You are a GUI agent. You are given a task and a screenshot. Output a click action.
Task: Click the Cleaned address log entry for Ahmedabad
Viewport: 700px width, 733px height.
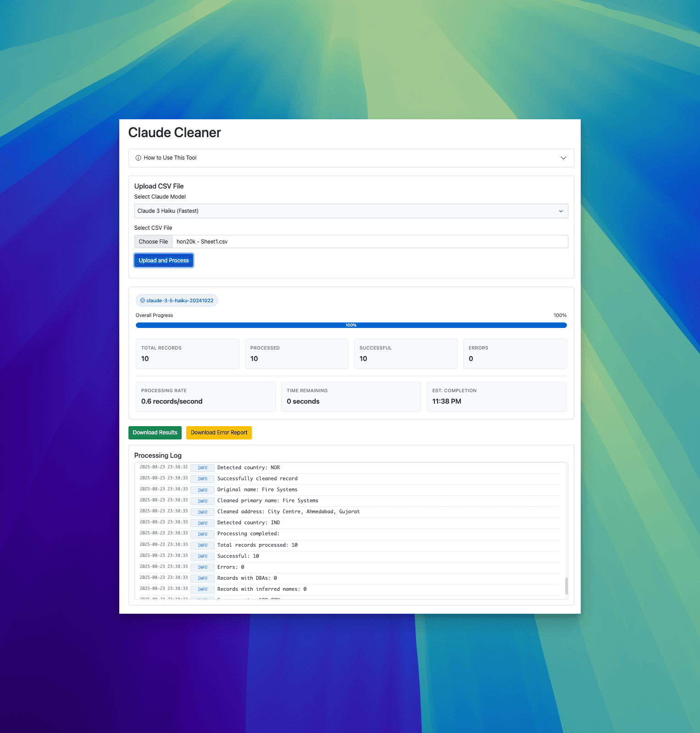[288, 512]
